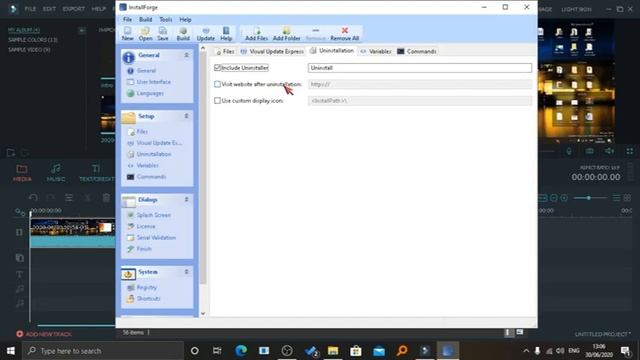640x360 pixels.
Task: Click Undo icon in video editor timeline
Action: (33, 198)
